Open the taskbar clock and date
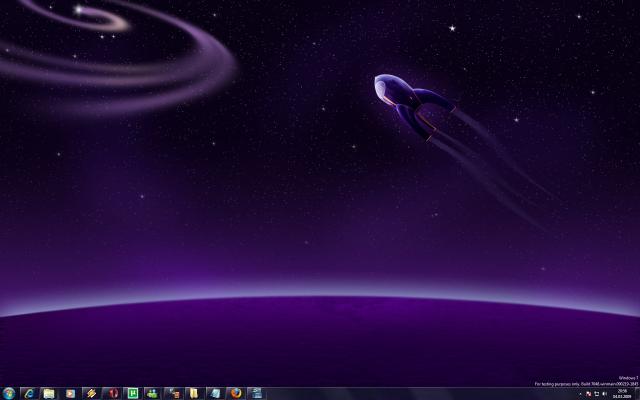The image size is (640, 400). click(622, 394)
